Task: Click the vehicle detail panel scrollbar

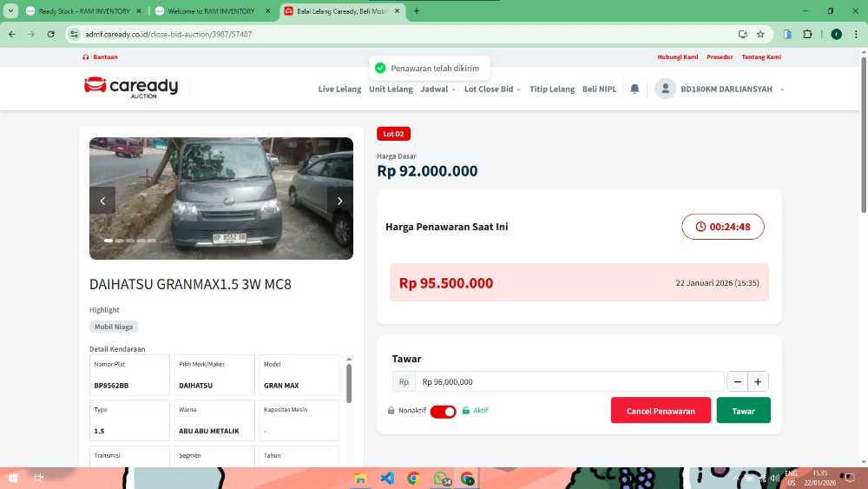Action: [349, 382]
